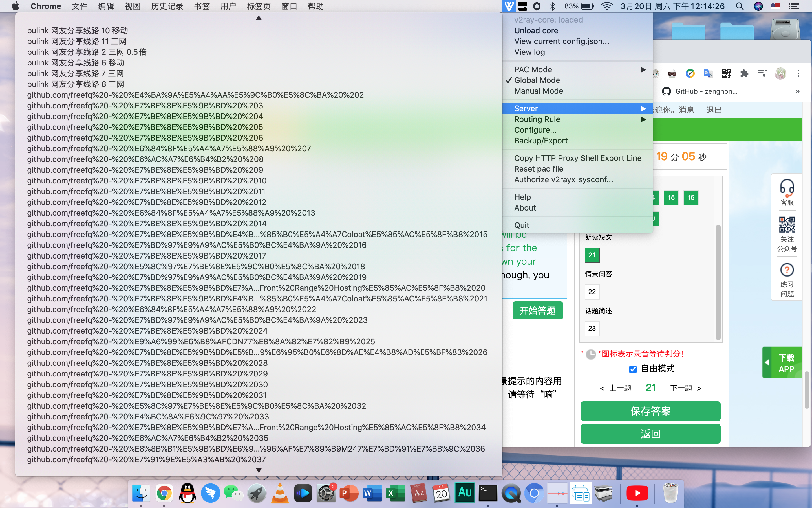This screenshot has width=812, height=508.
Task: Expand the Routing Rule submenu
Action: pyautogui.click(x=577, y=119)
